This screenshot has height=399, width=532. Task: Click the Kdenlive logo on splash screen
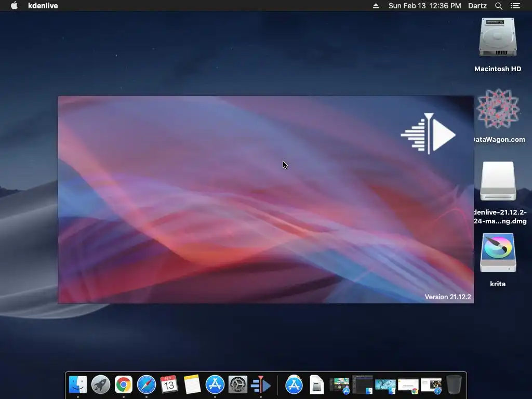pyautogui.click(x=428, y=134)
